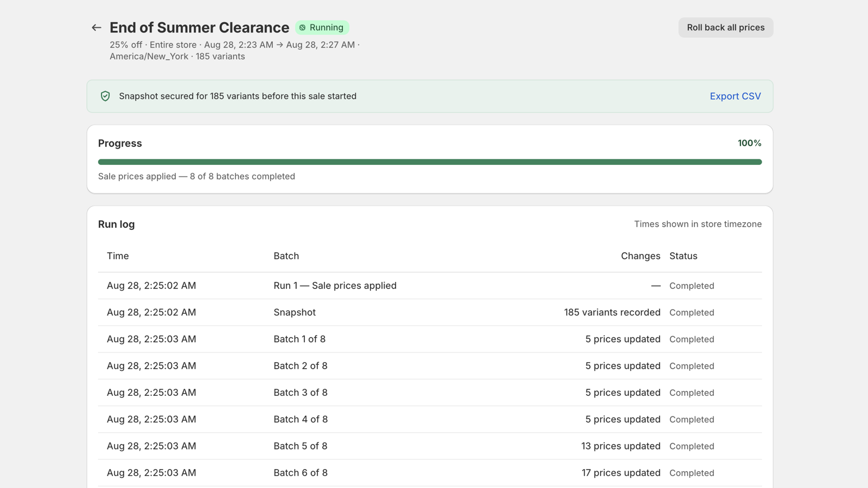Click Completed status of the Snapshot row
Viewport: 868px width, 488px height.
(x=692, y=313)
